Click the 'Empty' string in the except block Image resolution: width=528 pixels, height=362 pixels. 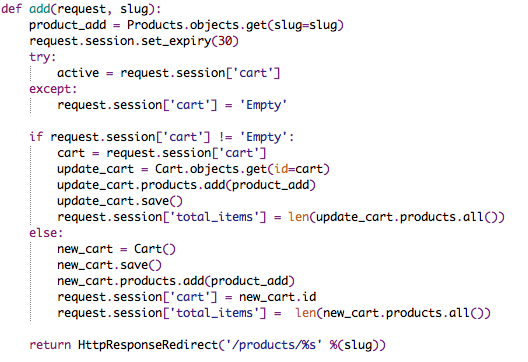pos(263,105)
